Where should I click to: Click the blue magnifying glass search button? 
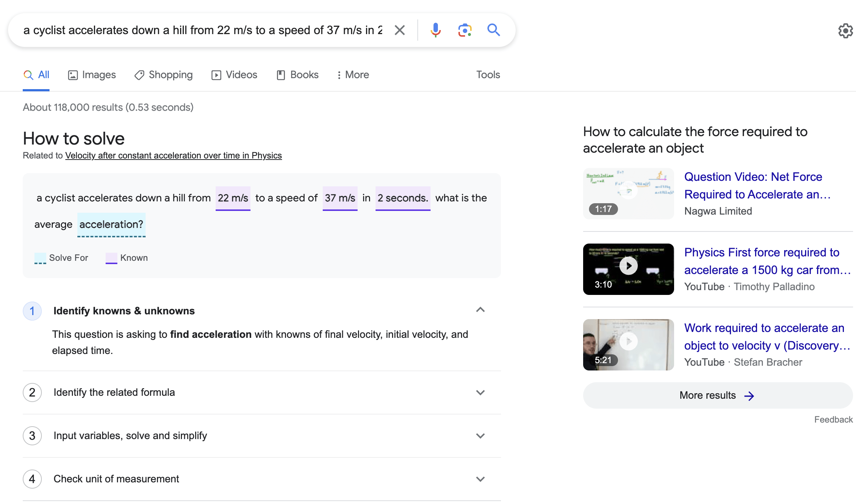pyautogui.click(x=493, y=30)
